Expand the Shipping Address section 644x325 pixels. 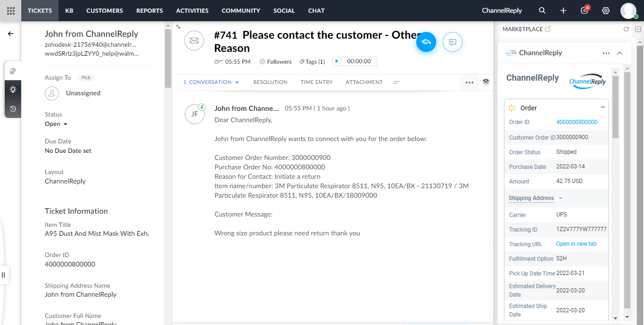point(536,198)
